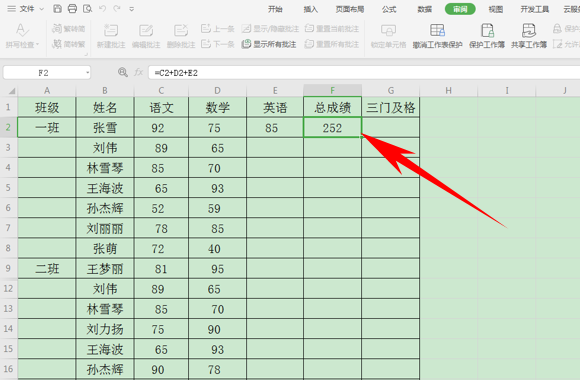Screen dimensions: 580x380
Task: Open the 文件 menu
Action: (x=27, y=9)
